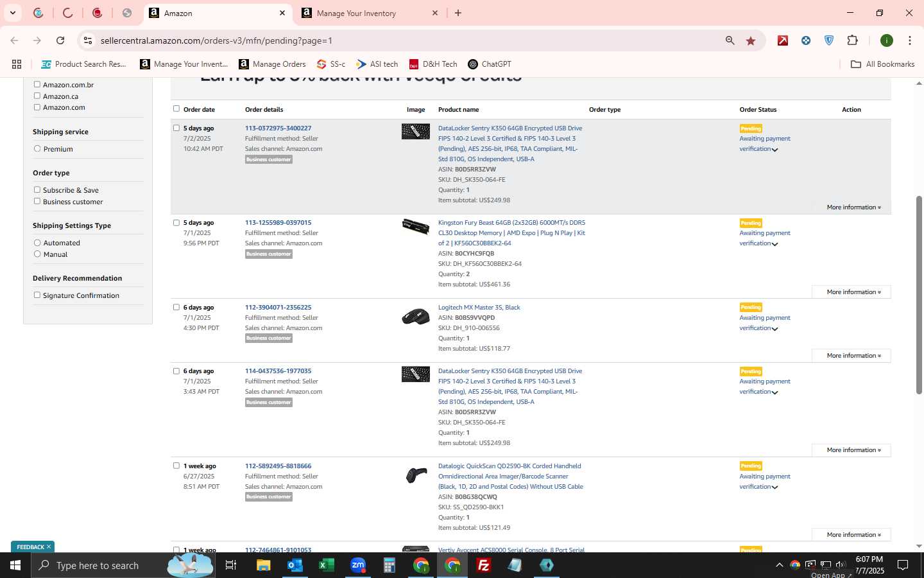This screenshot has height=578, width=924.
Task: Expand More information for order 113-0372975-3400227
Action: 853,207
